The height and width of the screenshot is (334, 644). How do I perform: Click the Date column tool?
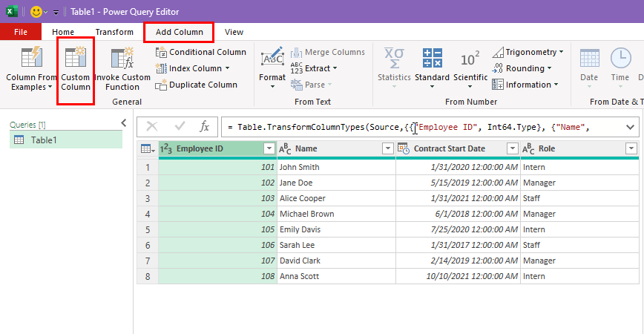pyautogui.click(x=589, y=68)
